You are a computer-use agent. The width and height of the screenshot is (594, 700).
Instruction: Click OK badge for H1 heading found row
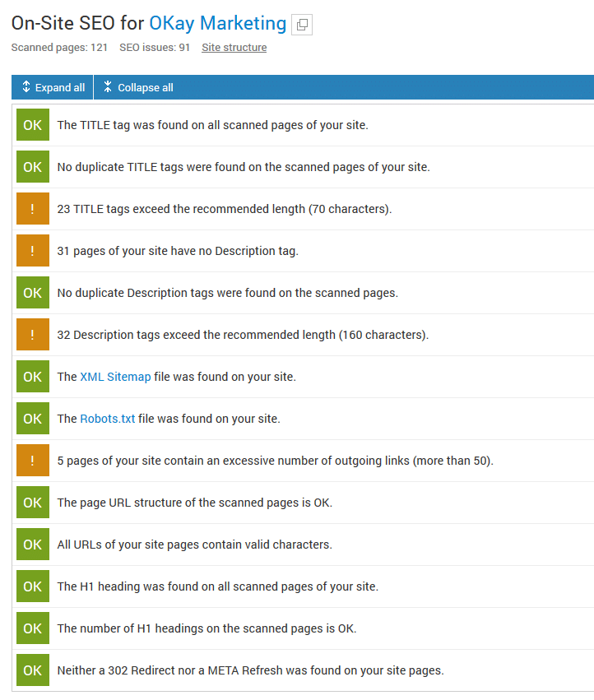click(33, 586)
